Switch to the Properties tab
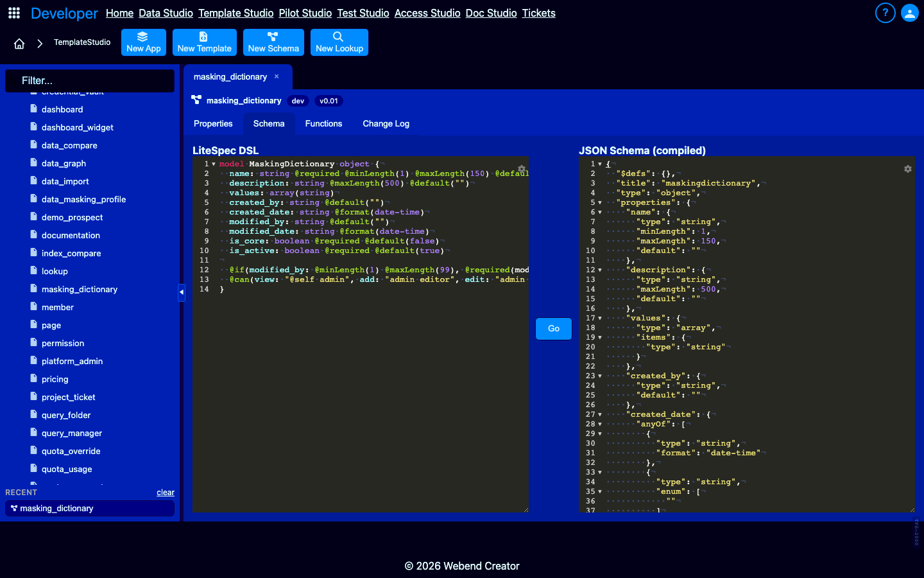This screenshot has height=578, width=924. 213,123
